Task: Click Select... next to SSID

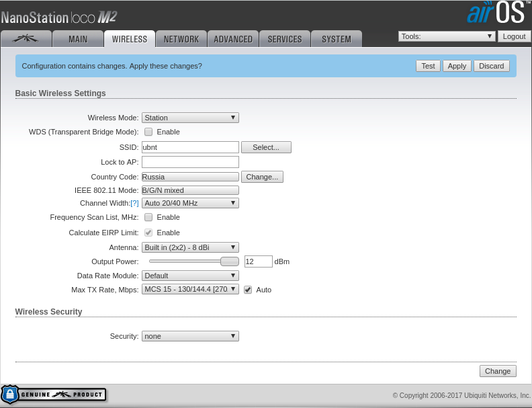Action: click(x=266, y=147)
